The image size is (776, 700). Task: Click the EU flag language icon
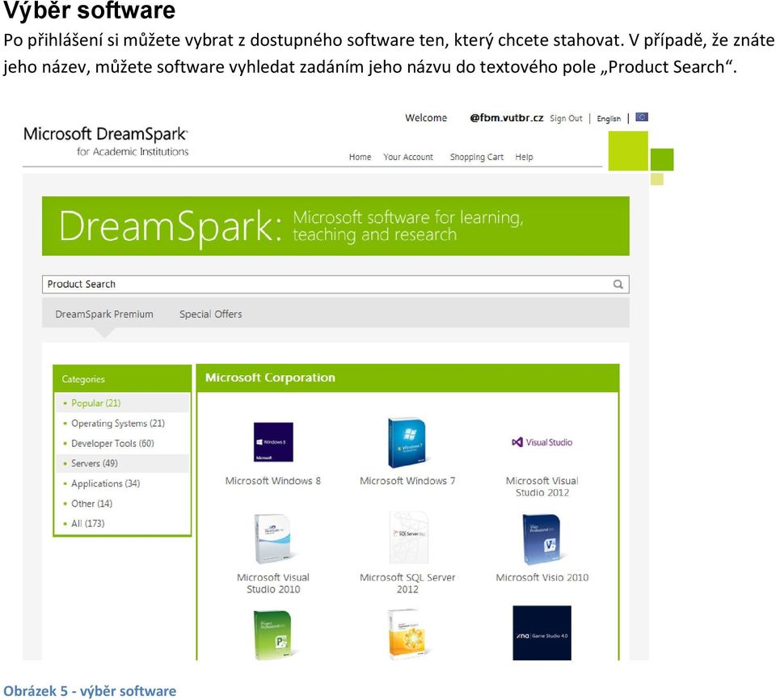click(x=642, y=117)
